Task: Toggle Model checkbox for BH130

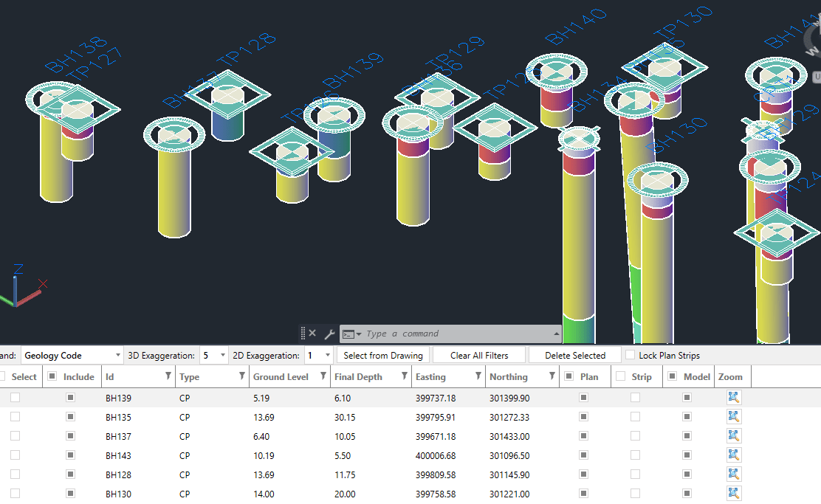Action: click(687, 493)
